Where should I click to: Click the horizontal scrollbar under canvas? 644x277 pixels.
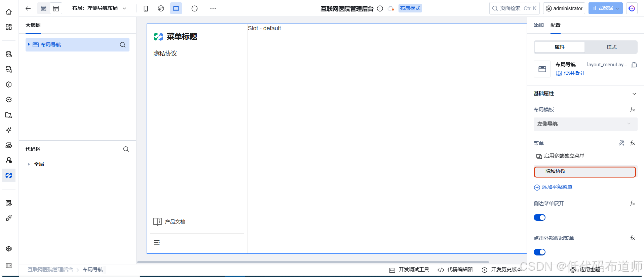coord(313,262)
